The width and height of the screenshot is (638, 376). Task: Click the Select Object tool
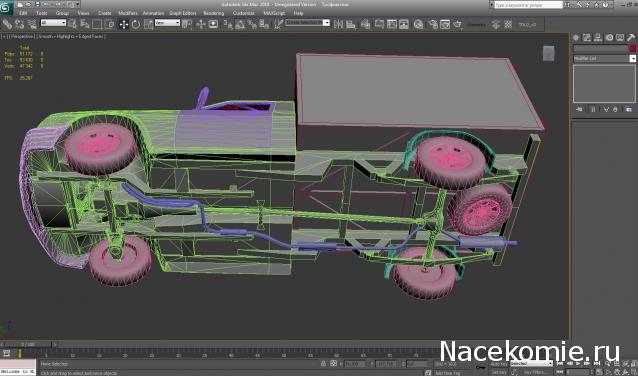[72, 24]
